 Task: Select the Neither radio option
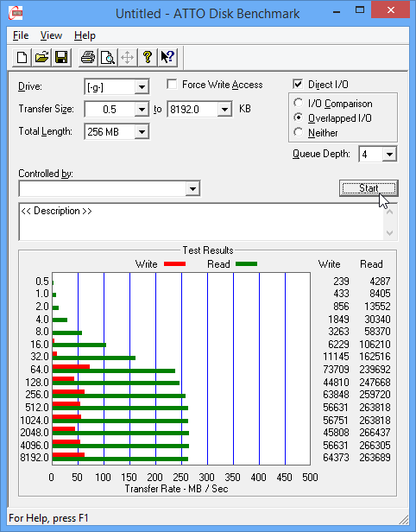tap(299, 132)
